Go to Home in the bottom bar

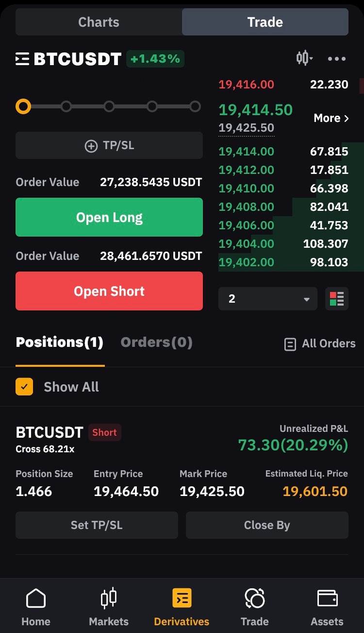pyautogui.click(x=36, y=606)
